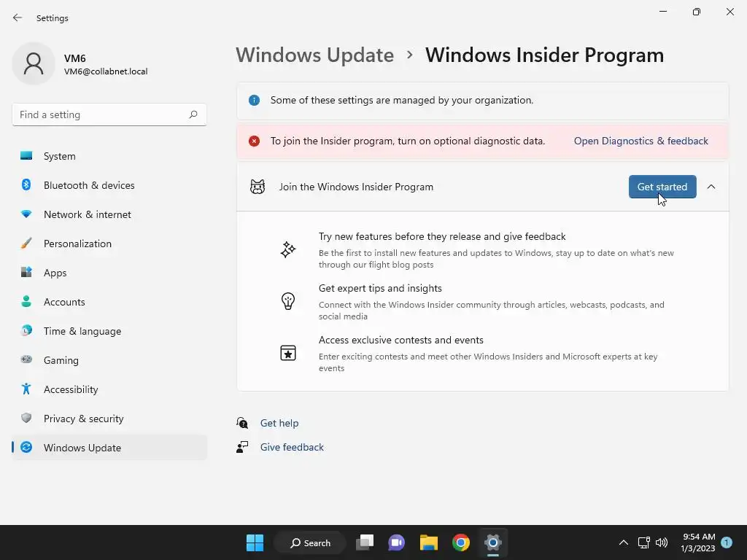Click Get expert tips and insights heading

(380, 289)
